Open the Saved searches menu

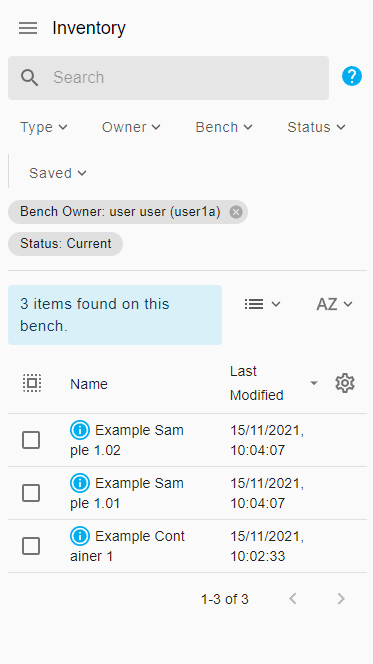point(58,173)
